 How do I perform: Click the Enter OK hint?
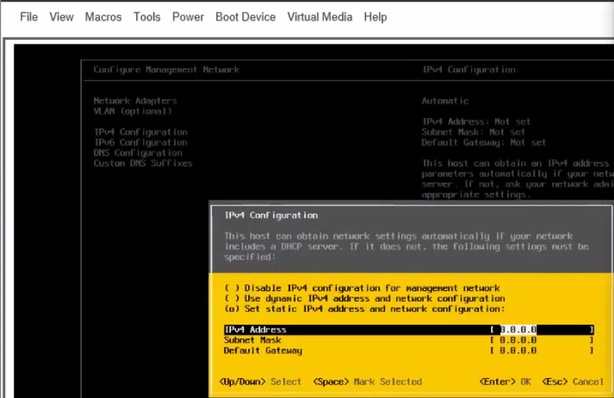click(x=506, y=382)
